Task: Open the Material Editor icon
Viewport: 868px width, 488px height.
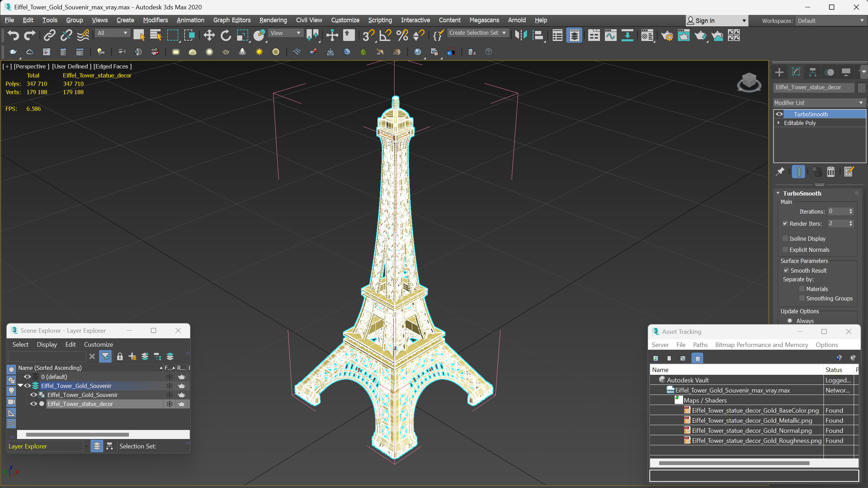Action: pos(647,35)
